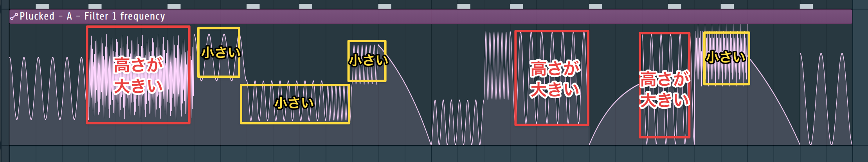Click the widest yellow 小さい box
The image size is (868, 162).
point(295,104)
